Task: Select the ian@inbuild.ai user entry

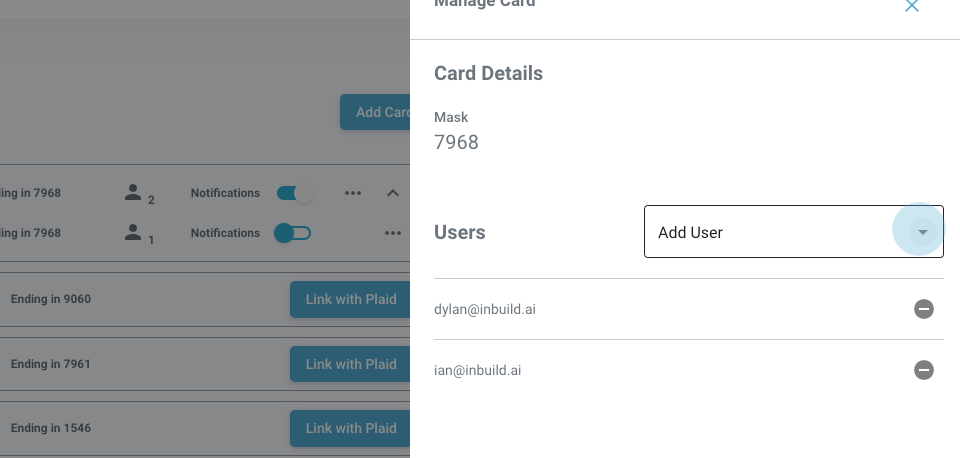Action: (478, 370)
